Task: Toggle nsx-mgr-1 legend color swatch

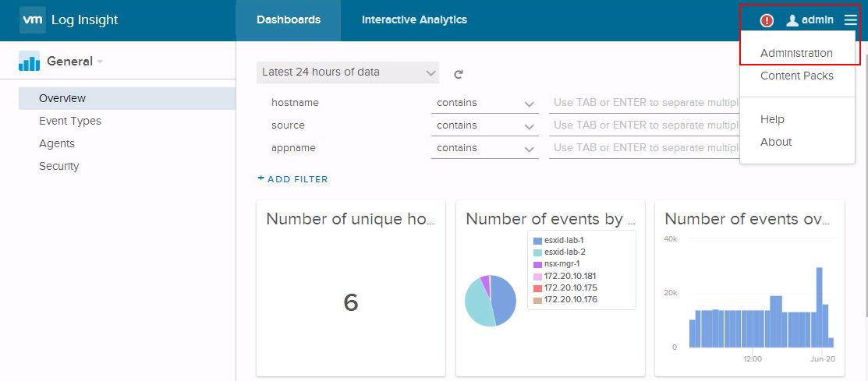Action: click(x=537, y=264)
